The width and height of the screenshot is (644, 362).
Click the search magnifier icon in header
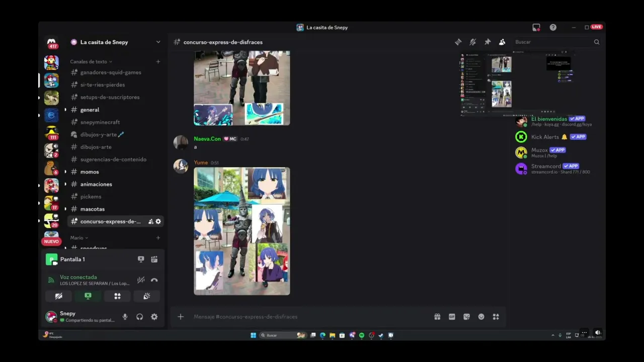click(596, 42)
